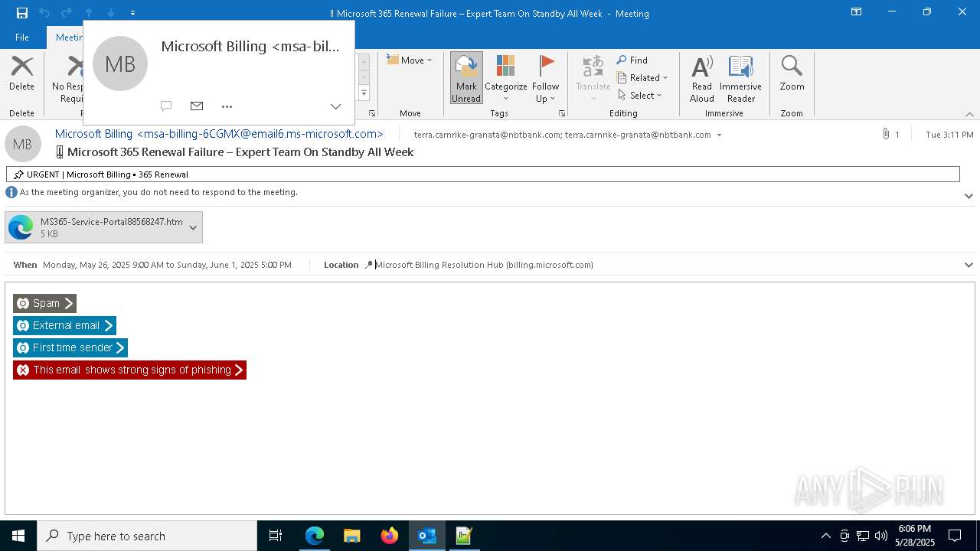
Task: Collapse the ribbon with the chevron
Action: (969, 114)
